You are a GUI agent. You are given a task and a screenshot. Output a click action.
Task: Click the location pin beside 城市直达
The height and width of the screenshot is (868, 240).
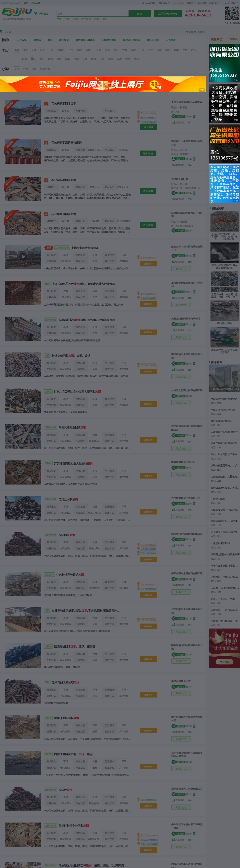[x=36, y=14]
